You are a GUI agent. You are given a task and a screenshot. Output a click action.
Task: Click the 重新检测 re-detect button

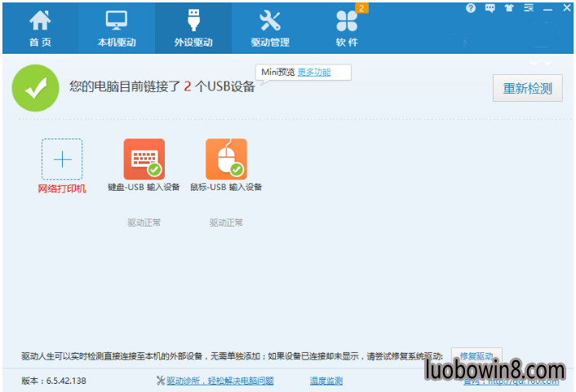click(527, 88)
